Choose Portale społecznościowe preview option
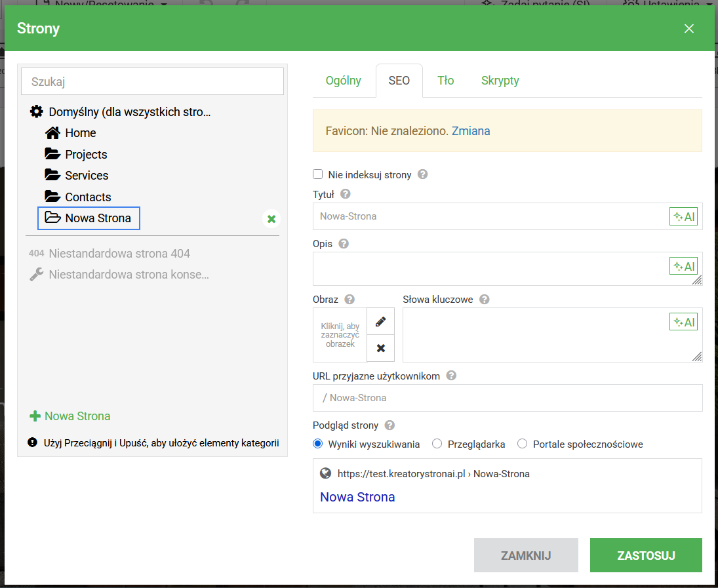The width and height of the screenshot is (718, 588). (x=523, y=444)
